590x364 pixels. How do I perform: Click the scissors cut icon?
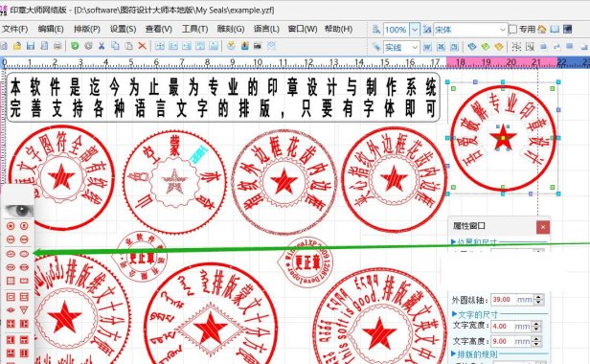click(x=102, y=46)
